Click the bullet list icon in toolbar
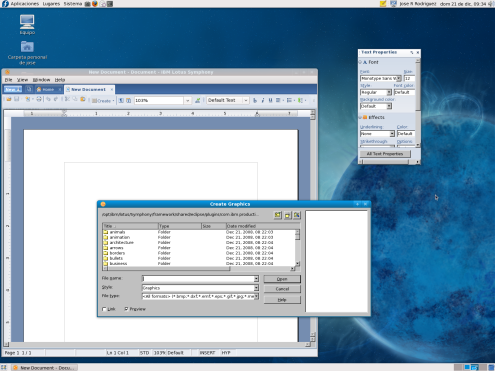This screenshot has height=371, width=495. [x=289, y=100]
